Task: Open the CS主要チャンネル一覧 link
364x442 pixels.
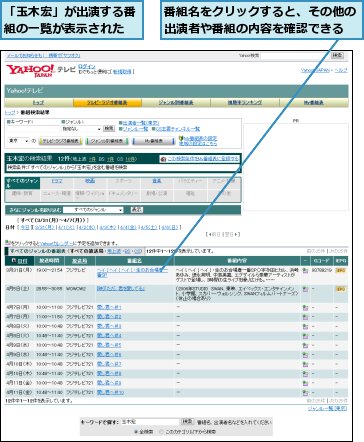Action: 178,129
